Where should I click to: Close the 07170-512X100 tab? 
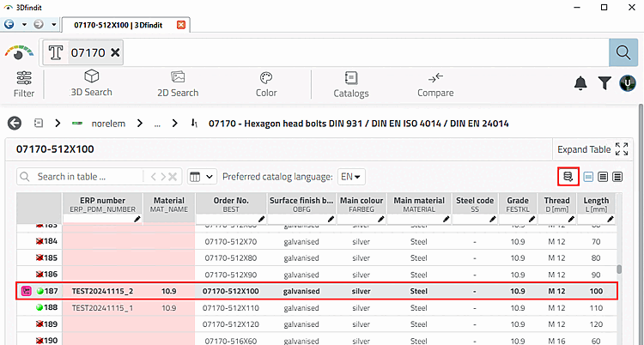tap(180, 25)
